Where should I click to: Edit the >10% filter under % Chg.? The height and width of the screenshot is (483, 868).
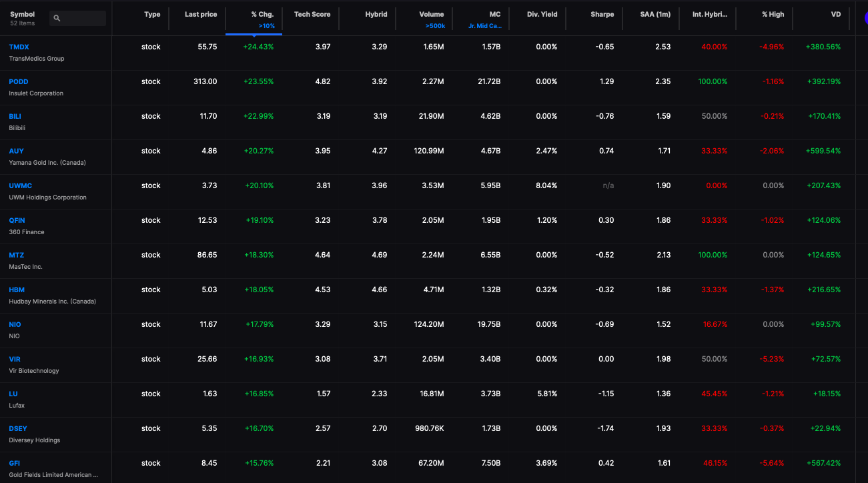[x=266, y=26]
